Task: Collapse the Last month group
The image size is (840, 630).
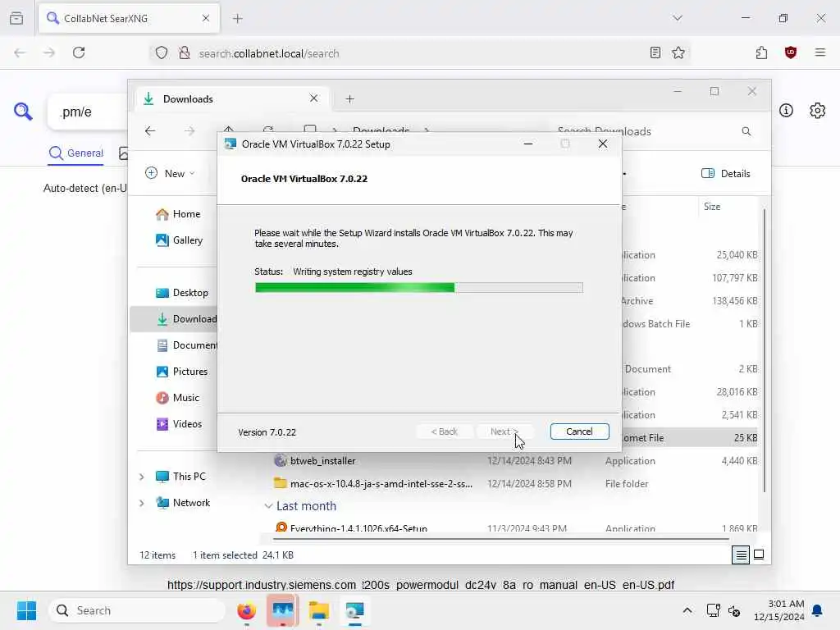Action: click(x=268, y=506)
